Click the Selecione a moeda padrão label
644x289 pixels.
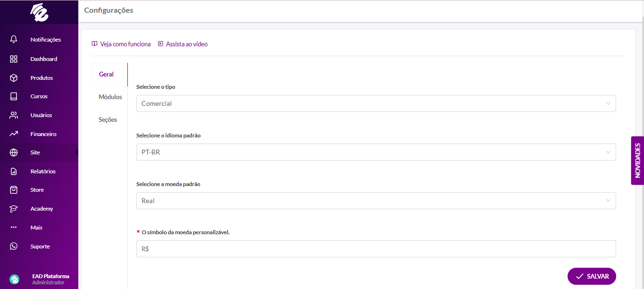coord(168,184)
